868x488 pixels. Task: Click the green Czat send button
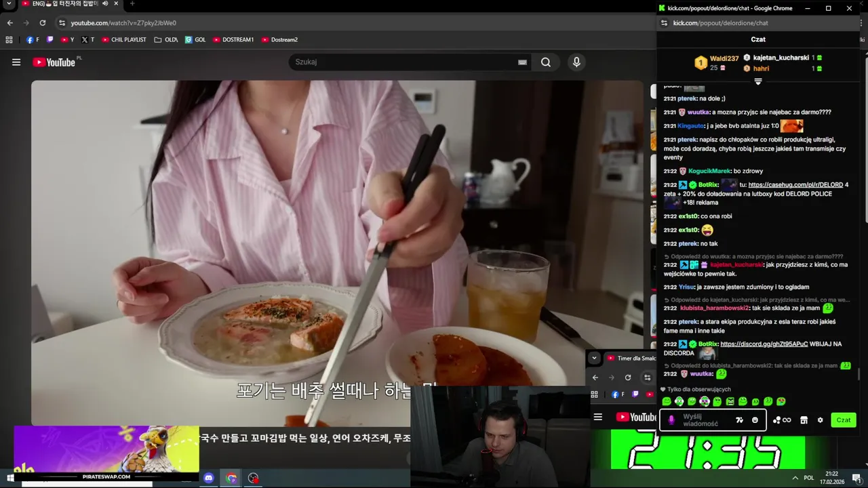pyautogui.click(x=844, y=420)
